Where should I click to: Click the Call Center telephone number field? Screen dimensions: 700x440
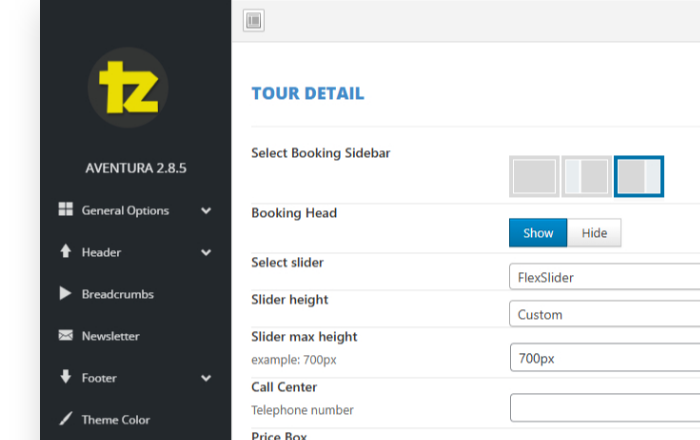pyautogui.click(x=605, y=407)
